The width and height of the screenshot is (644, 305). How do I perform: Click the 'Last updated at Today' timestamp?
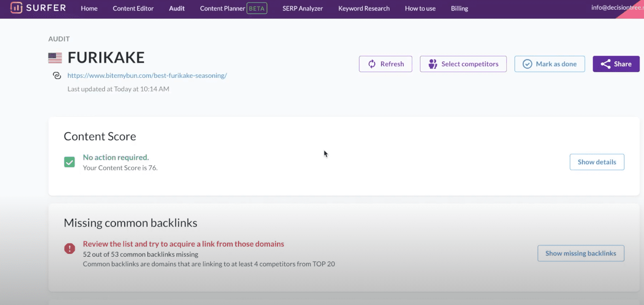click(x=118, y=89)
